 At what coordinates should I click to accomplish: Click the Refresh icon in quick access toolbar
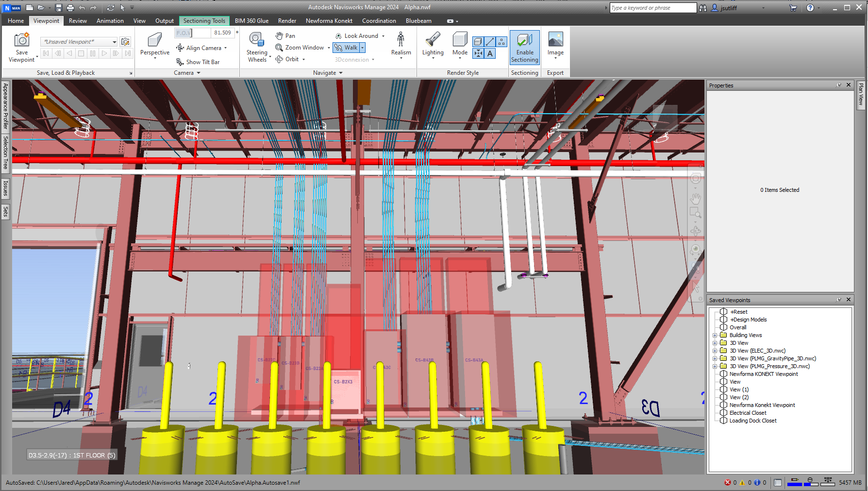[x=111, y=7]
